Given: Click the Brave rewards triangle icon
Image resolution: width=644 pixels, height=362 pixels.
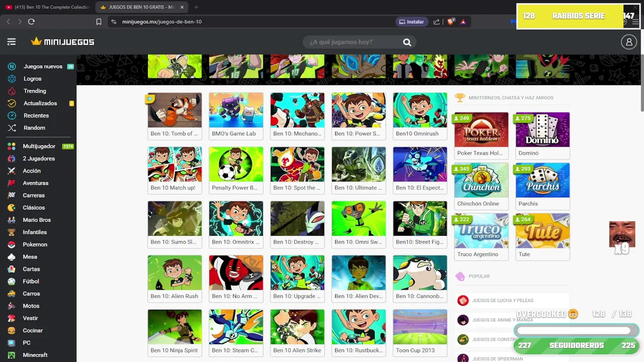Looking at the screenshot, I should click(463, 22).
